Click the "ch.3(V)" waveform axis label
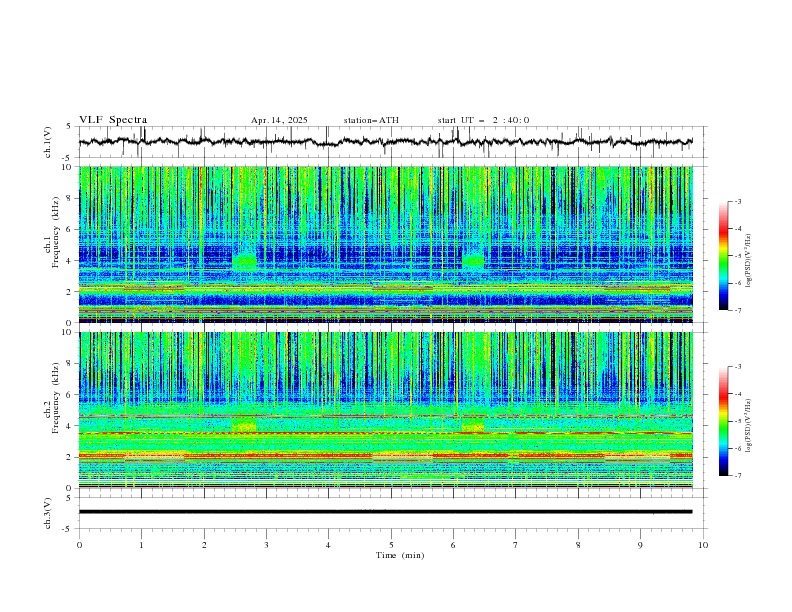 click(x=48, y=513)
